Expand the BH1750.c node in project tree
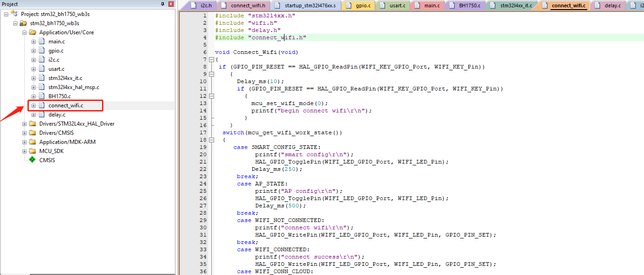 33,96
